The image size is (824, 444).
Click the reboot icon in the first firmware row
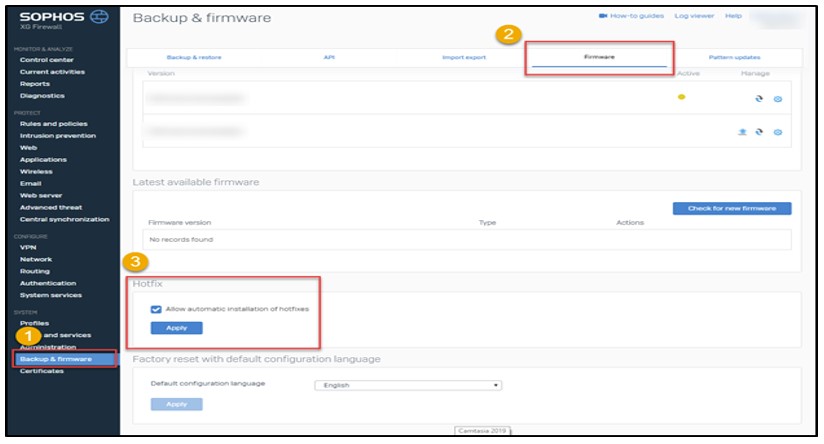click(759, 98)
